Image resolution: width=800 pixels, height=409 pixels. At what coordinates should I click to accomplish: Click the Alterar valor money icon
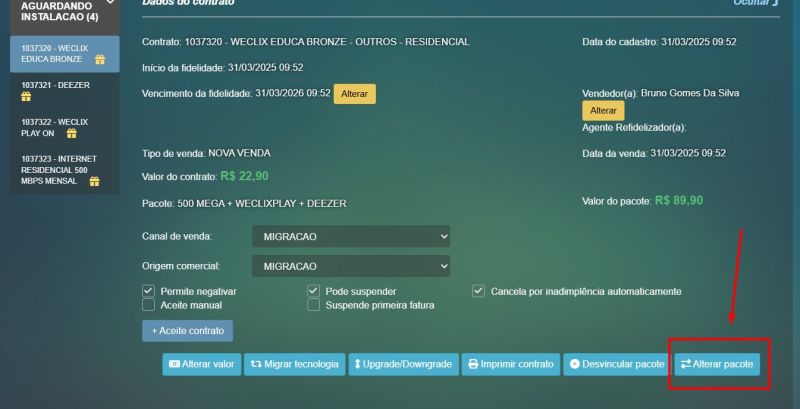tap(175, 365)
